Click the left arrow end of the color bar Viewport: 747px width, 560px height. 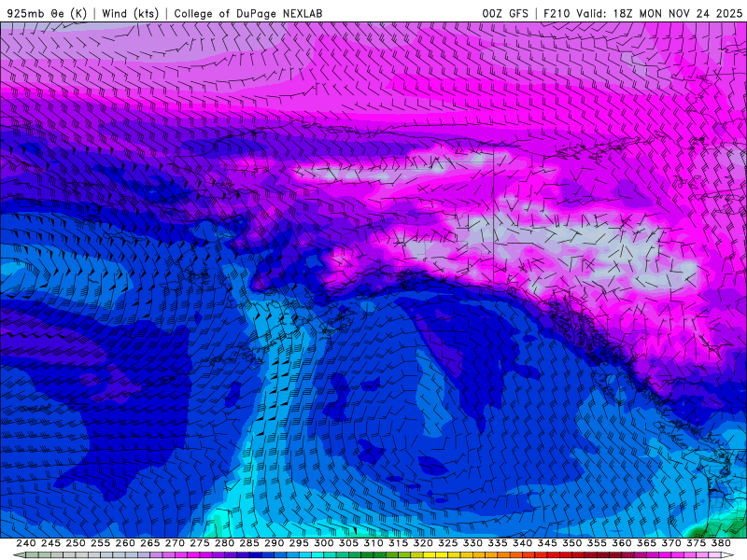pos(19,555)
